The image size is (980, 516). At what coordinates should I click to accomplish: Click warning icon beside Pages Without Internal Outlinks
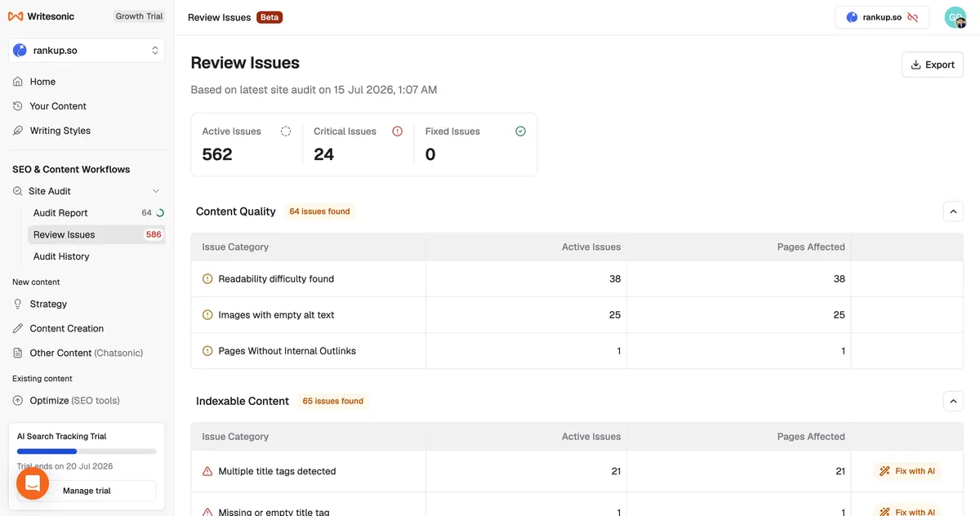tap(207, 350)
